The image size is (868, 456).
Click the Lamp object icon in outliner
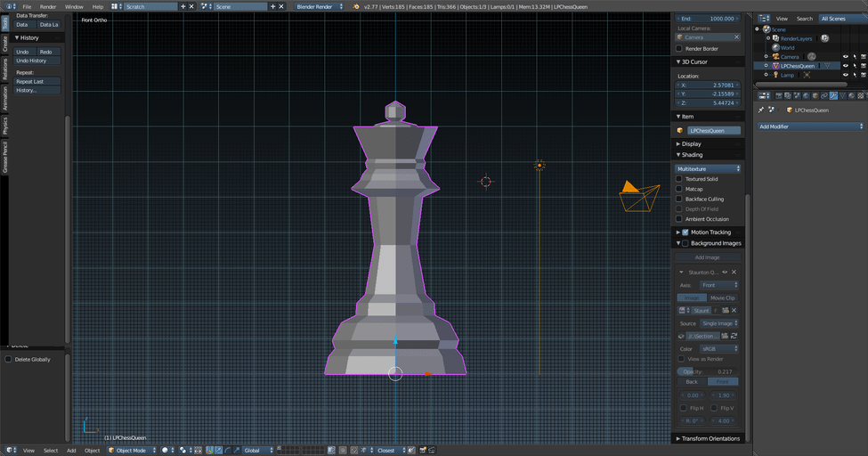click(775, 75)
